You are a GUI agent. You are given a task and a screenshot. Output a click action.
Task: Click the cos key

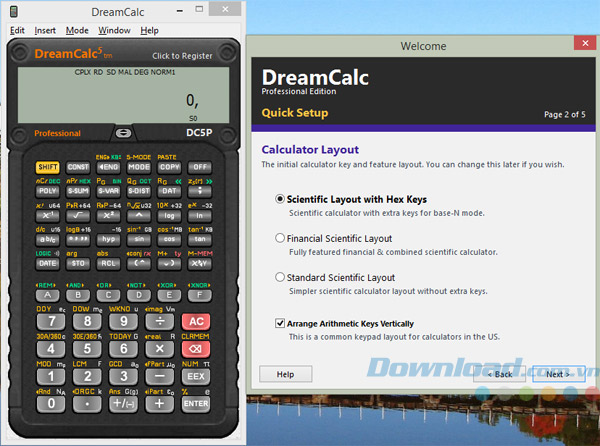(170, 239)
